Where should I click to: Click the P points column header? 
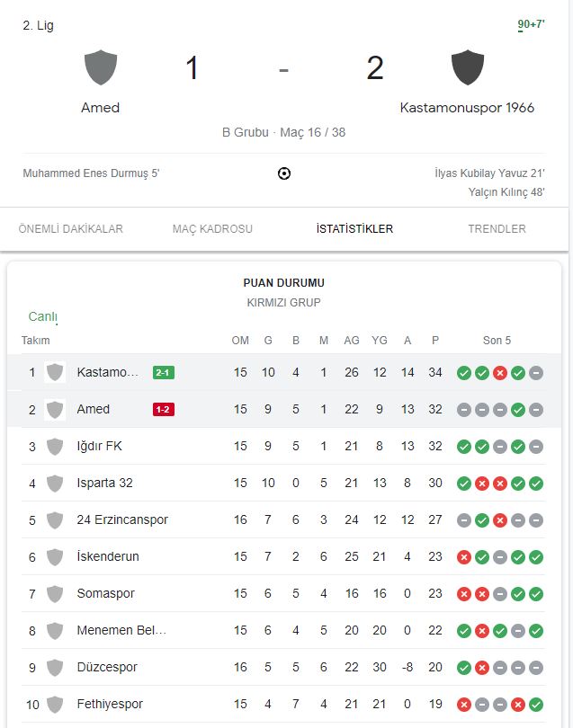435,341
